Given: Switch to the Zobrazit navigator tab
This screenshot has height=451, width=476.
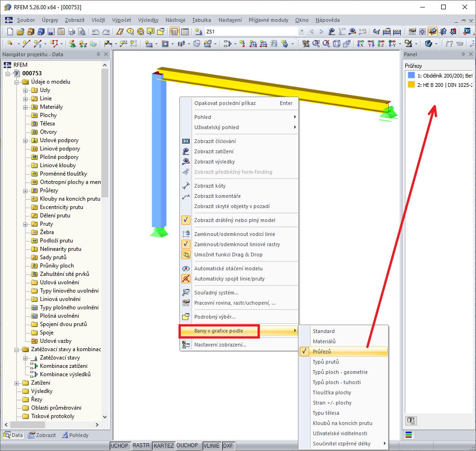Looking at the screenshot, I should pyautogui.click(x=42, y=435).
